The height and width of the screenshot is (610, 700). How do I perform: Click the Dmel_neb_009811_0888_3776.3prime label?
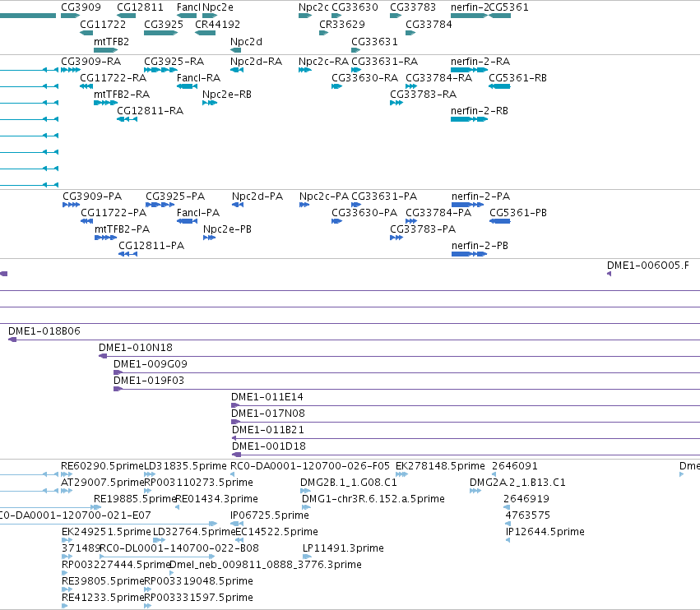coord(266,566)
